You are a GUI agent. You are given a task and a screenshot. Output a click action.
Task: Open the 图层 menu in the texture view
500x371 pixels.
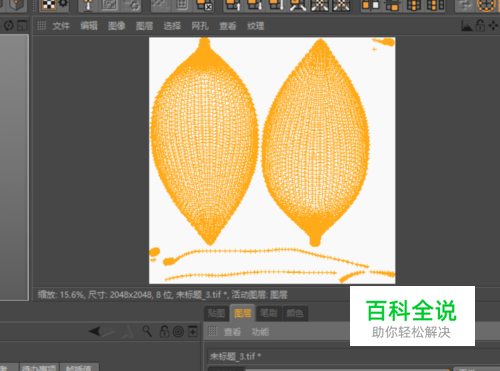point(144,26)
